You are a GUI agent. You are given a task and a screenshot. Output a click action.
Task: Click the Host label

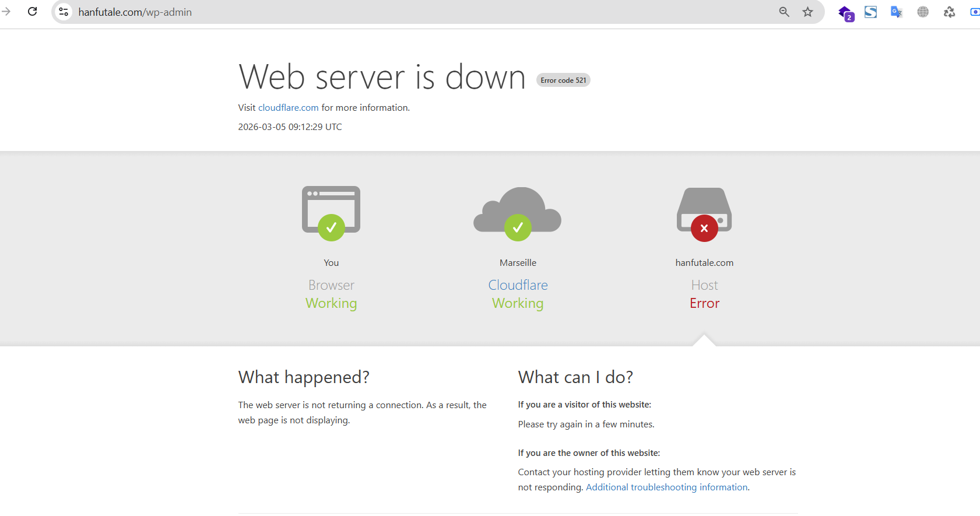point(704,285)
